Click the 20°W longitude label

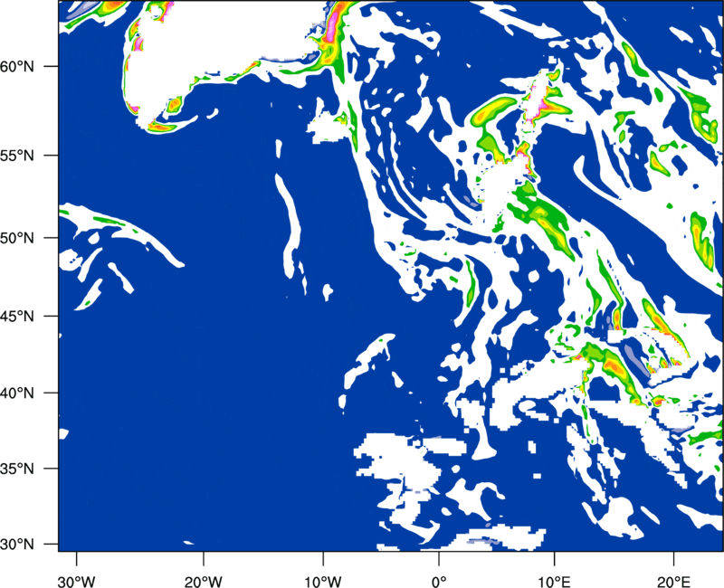[x=203, y=582]
